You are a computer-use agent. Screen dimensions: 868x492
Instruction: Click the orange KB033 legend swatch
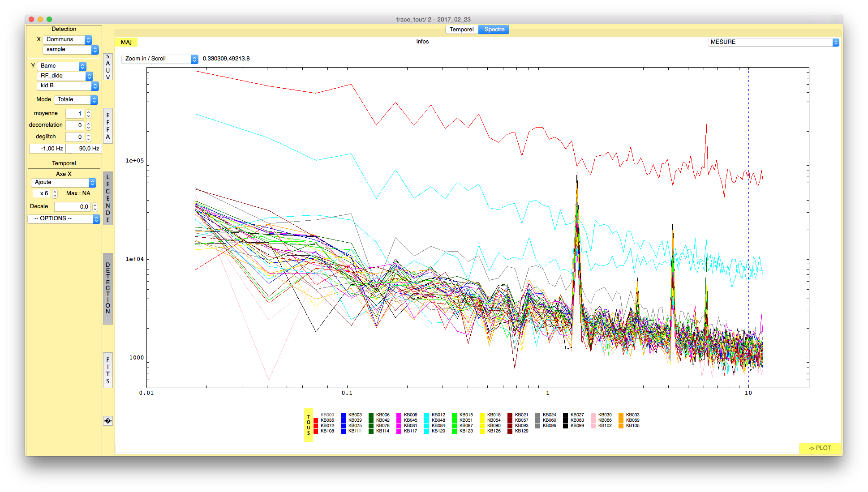pyautogui.click(x=621, y=415)
